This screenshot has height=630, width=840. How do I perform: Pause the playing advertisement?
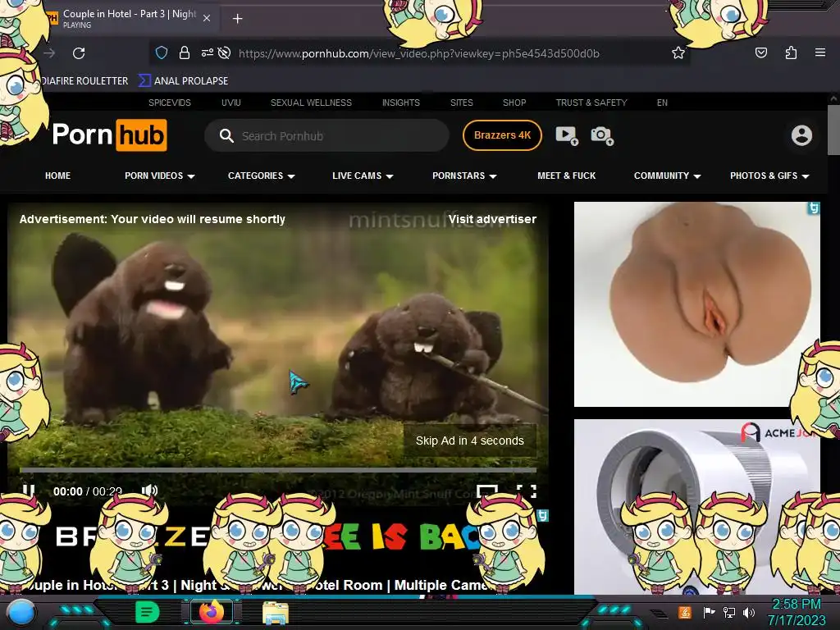pyautogui.click(x=29, y=491)
